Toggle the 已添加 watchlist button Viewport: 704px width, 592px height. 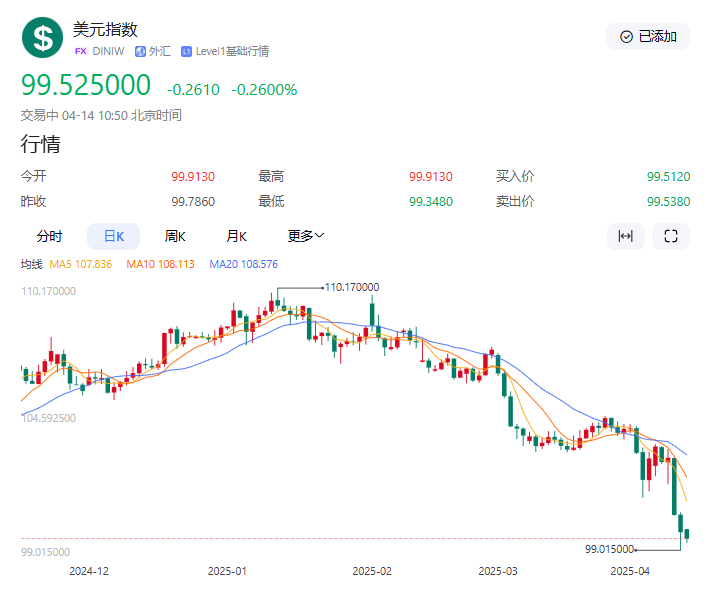point(647,36)
